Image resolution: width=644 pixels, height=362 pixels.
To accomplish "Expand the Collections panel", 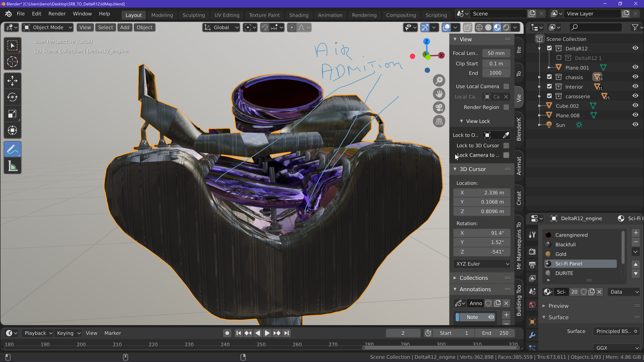I will 473,278.
